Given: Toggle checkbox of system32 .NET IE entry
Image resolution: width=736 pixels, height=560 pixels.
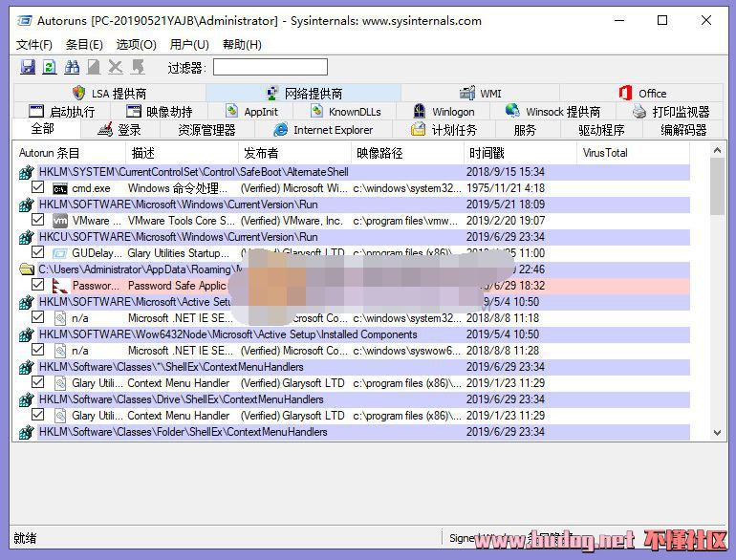Looking at the screenshot, I should (x=37, y=317).
